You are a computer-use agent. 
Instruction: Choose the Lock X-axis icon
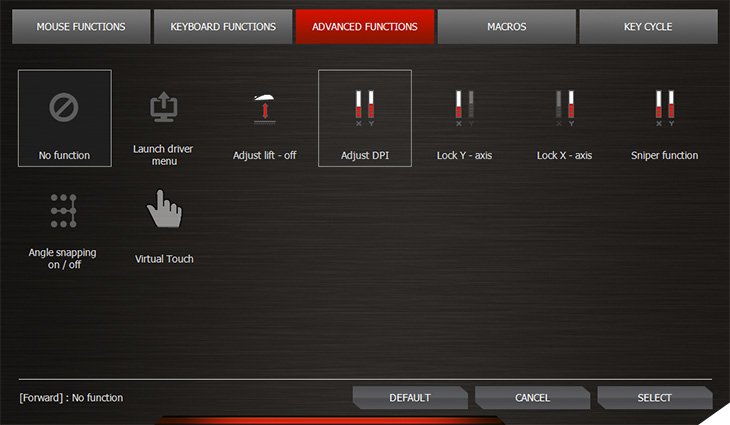pos(565,108)
